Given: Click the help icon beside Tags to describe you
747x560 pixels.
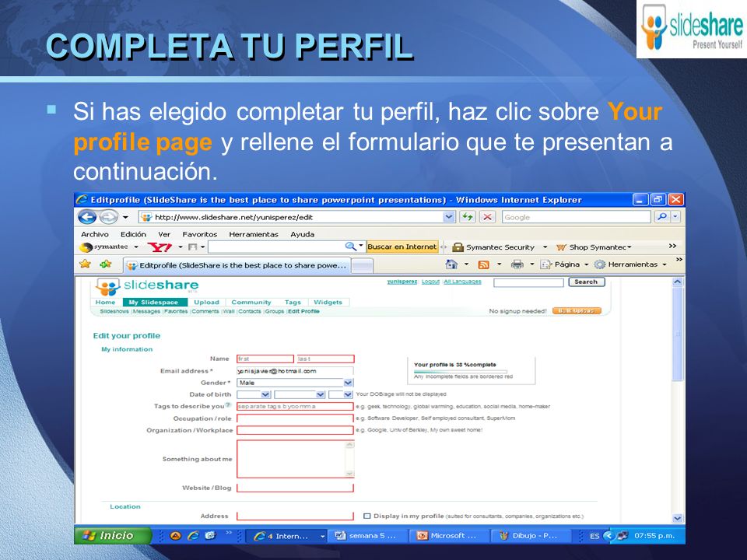Looking at the screenshot, I should click(x=228, y=406).
